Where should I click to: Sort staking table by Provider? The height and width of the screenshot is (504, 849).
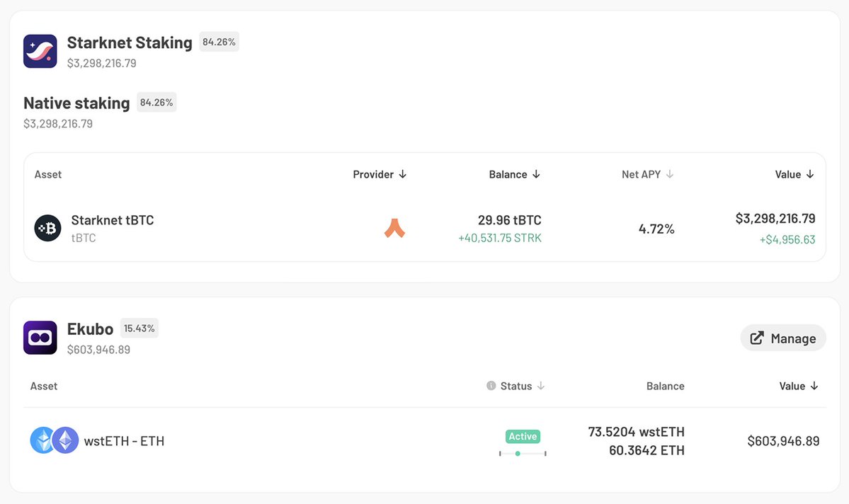380,174
